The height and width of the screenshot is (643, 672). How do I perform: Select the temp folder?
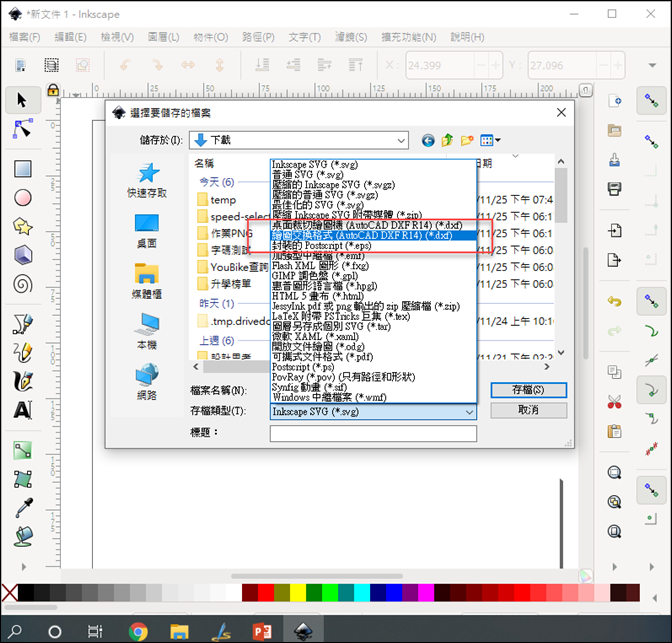click(x=216, y=200)
